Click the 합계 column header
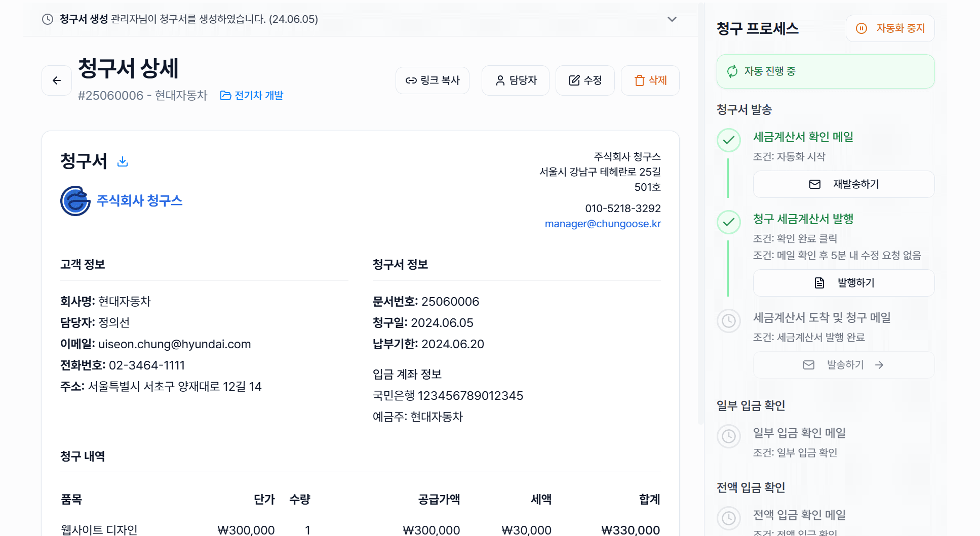 pyautogui.click(x=650, y=500)
